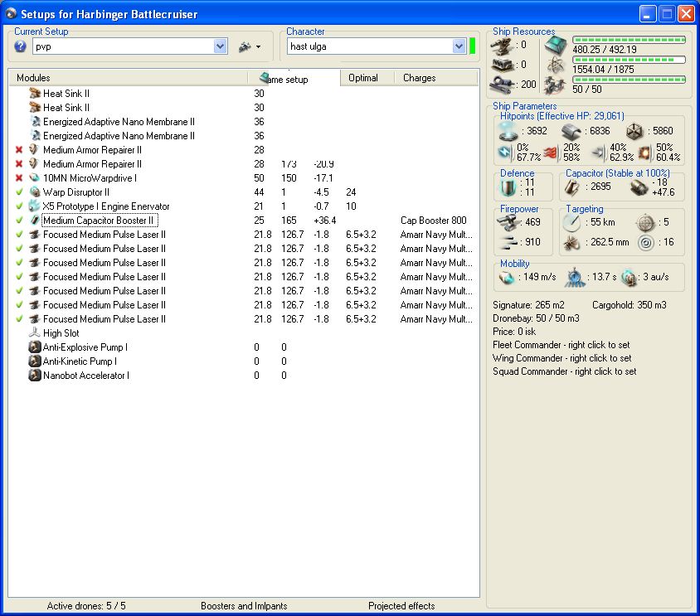This screenshot has width=700, height=616.
Task: Click Active drones: 5 / 5 in status bar
Action: click(86, 606)
